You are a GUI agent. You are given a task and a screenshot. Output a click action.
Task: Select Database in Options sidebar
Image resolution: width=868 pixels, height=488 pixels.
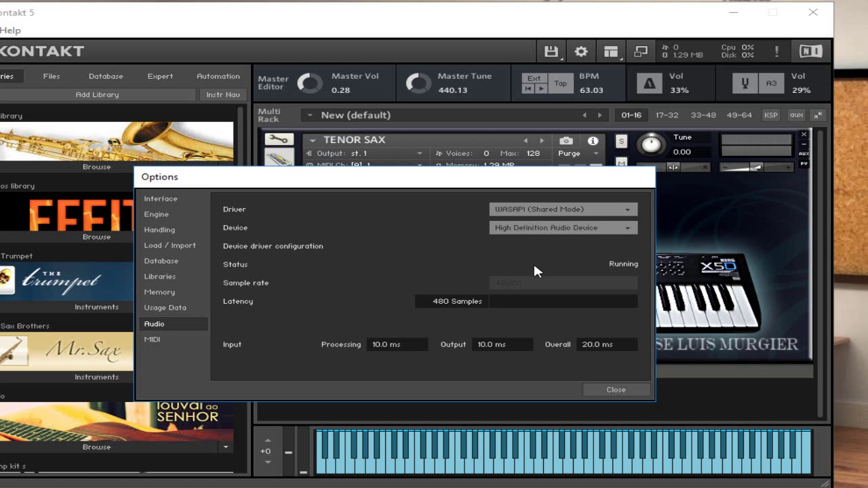click(x=161, y=261)
